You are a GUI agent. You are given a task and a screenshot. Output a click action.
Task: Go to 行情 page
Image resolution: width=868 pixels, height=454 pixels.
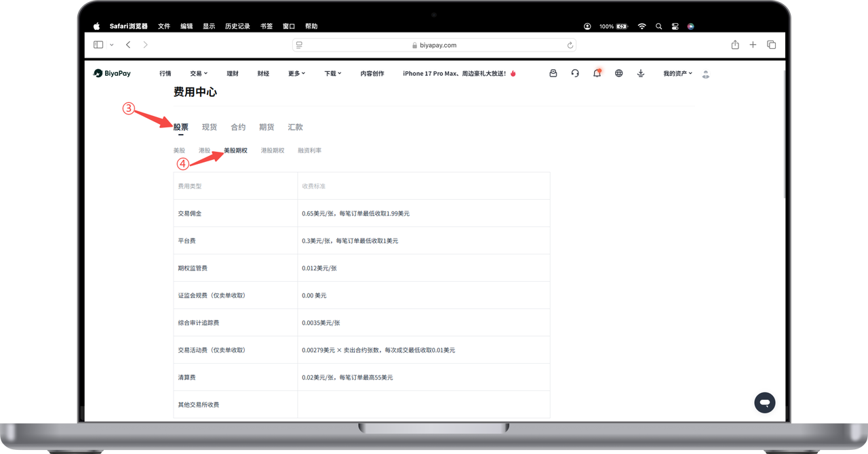[165, 73]
